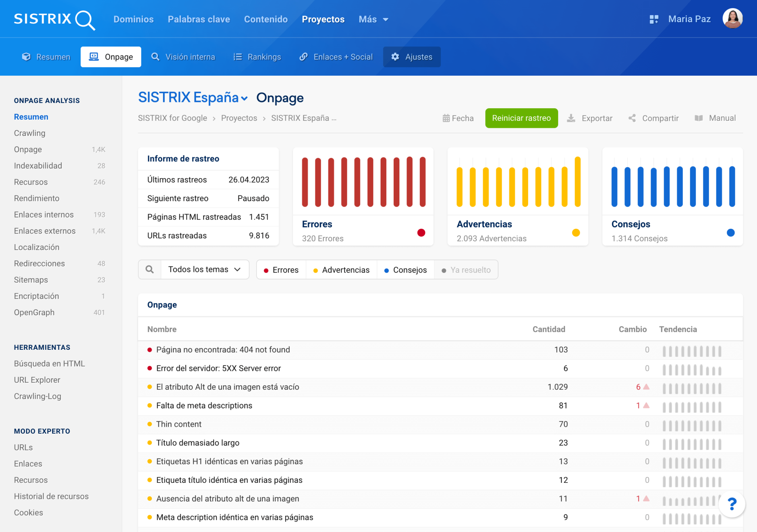Click the red dot on Errores card
Viewport: 757px width, 532px height.
(x=421, y=232)
